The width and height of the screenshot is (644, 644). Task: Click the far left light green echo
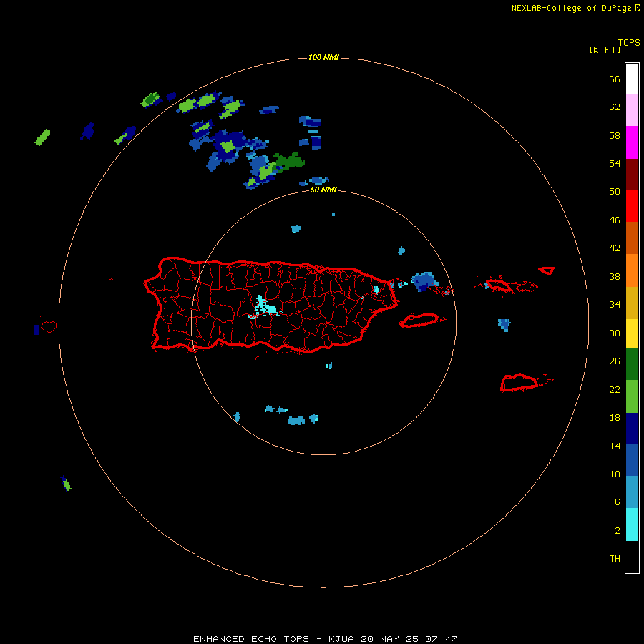(42, 137)
